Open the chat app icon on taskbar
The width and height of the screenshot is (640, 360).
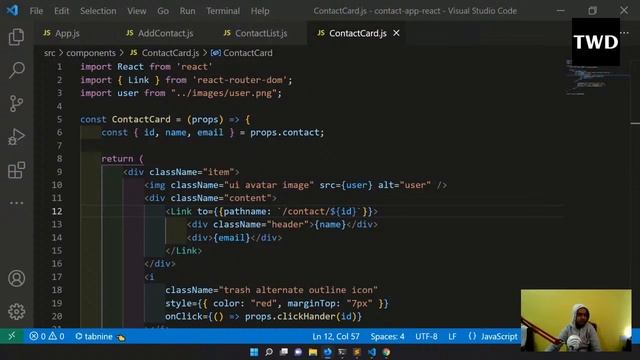(298, 352)
